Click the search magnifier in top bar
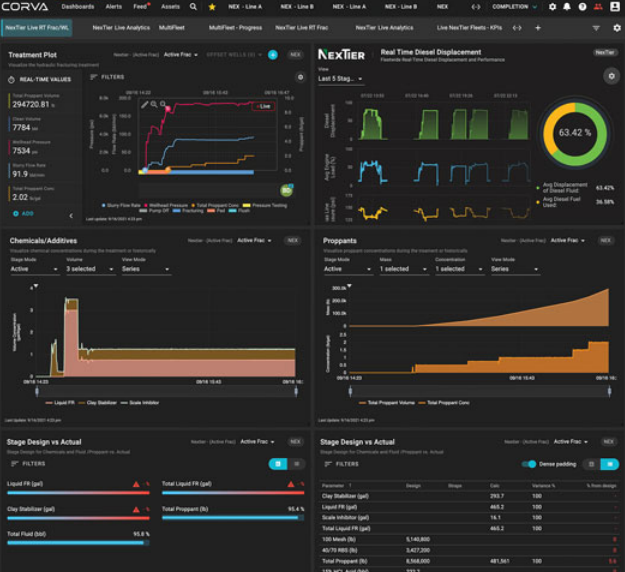The height and width of the screenshot is (572, 625). pyautogui.click(x=193, y=6)
